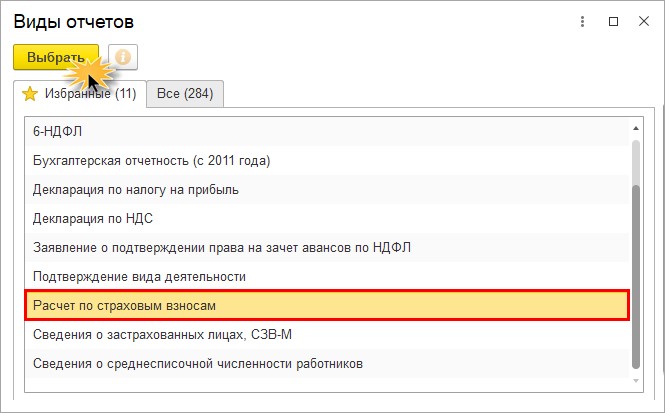
Task: Choose Декларация по налогу на прибыль
Action: (x=136, y=189)
